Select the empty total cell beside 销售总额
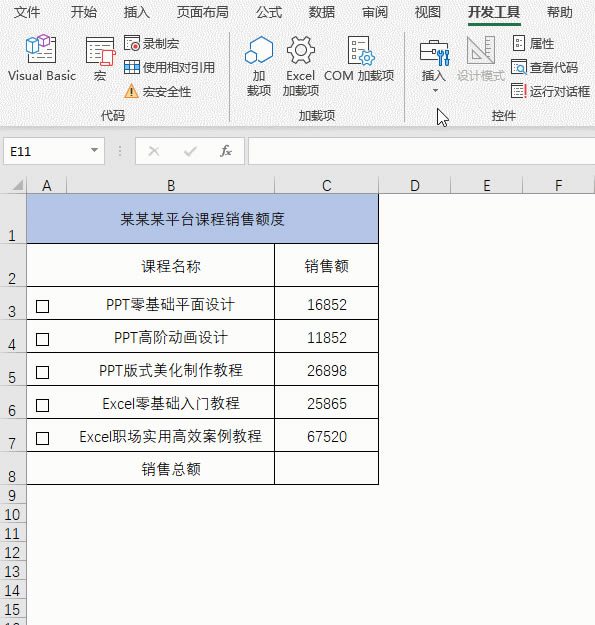This screenshot has width=595, height=625. click(x=326, y=468)
